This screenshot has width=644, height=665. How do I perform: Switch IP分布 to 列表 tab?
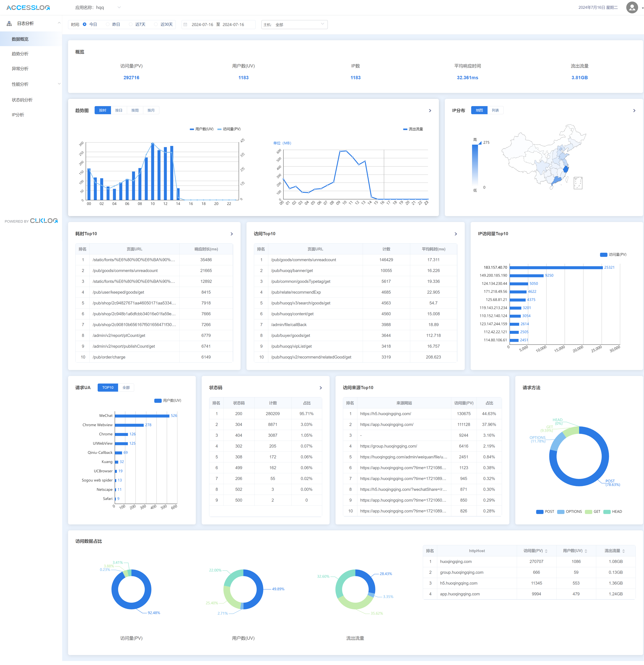point(495,110)
